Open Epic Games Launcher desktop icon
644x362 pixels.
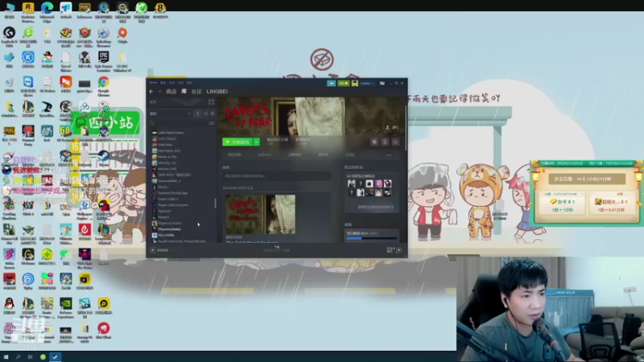104,61
